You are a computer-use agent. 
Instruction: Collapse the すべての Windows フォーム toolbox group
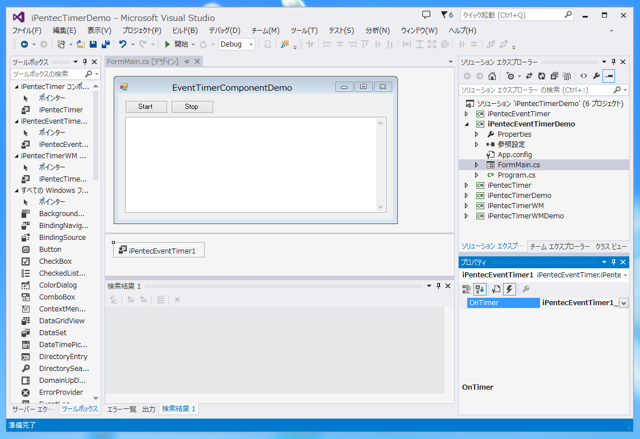pos(17,191)
